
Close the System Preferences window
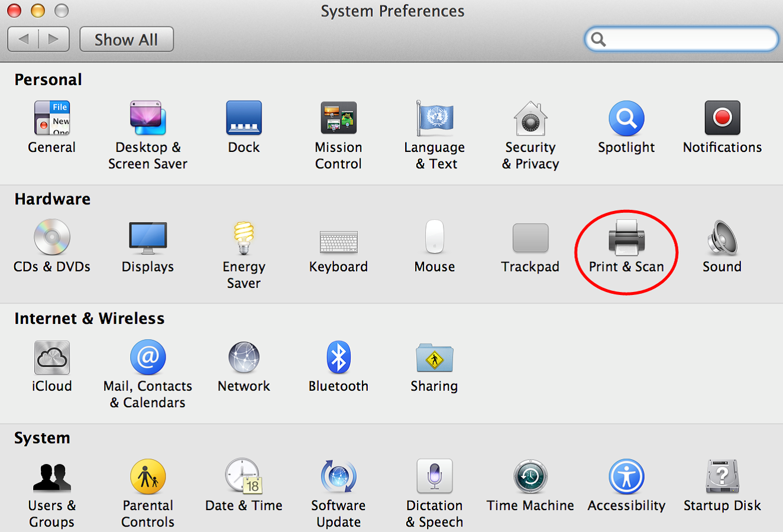coord(14,11)
